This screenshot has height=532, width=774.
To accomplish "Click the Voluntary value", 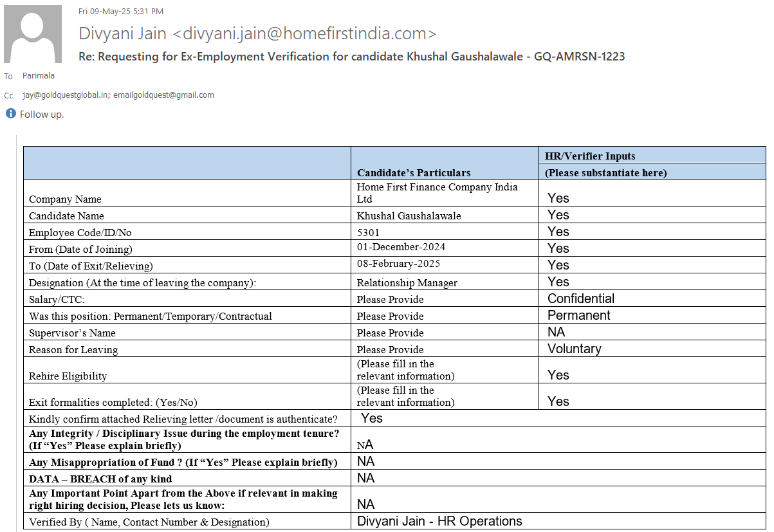I will tap(575, 349).
